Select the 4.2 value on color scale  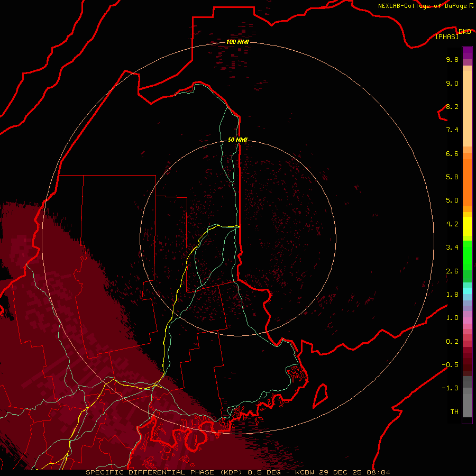coord(452,224)
